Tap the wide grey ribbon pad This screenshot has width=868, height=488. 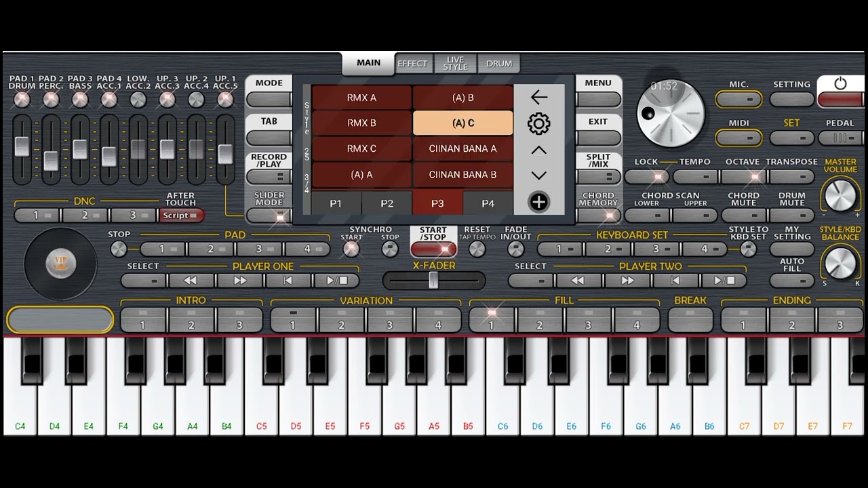[60, 320]
